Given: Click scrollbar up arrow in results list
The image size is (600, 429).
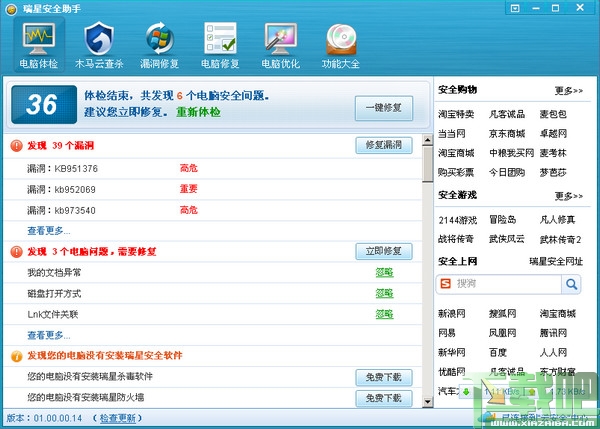Looking at the screenshot, I should pyautogui.click(x=427, y=140).
